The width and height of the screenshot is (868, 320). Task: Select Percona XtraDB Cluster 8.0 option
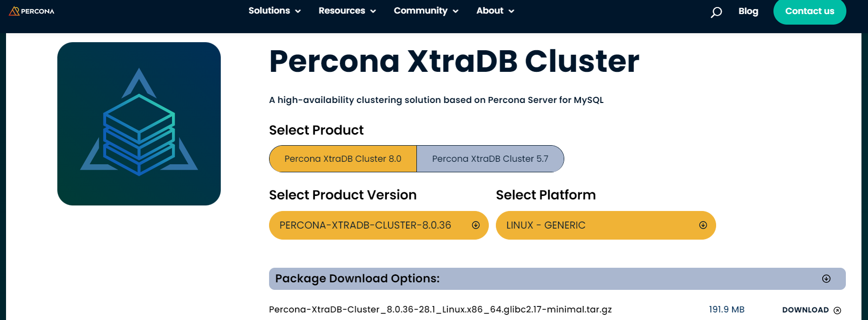coord(343,159)
